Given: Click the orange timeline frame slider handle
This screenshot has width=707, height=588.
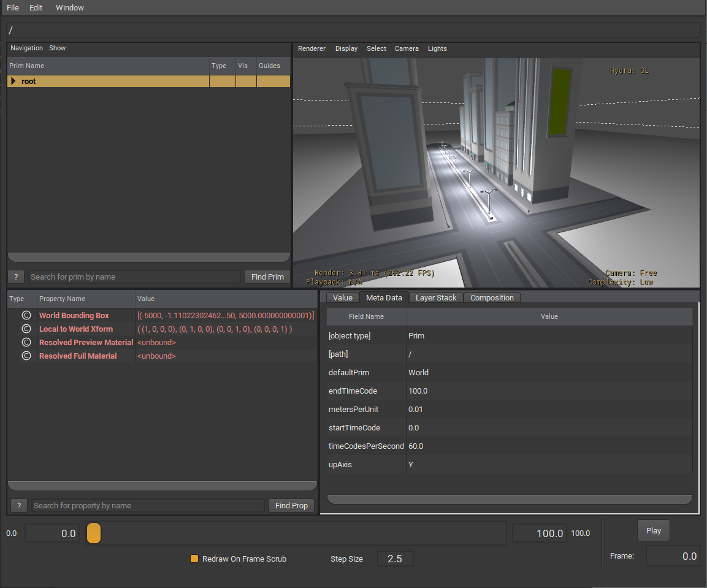Looking at the screenshot, I should coord(94,533).
